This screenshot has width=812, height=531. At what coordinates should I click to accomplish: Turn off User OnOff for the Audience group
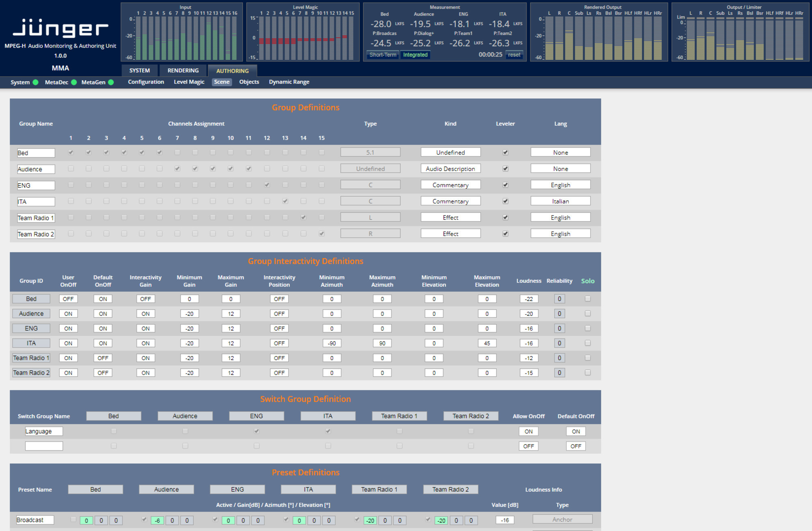click(x=68, y=313)
